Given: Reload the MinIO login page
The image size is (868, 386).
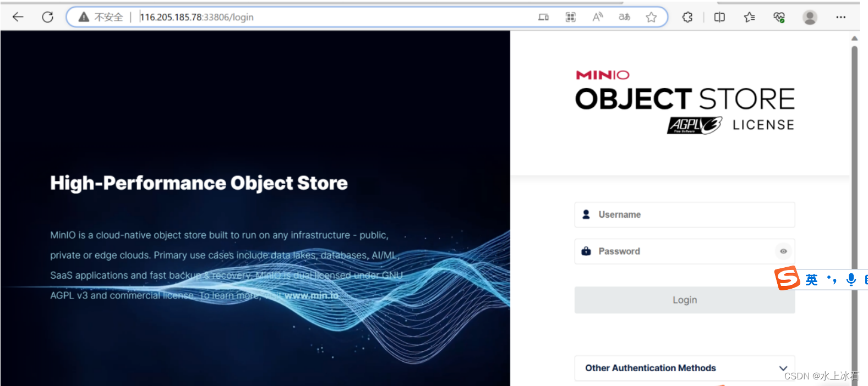Looking at the screenshot, I should 48,17.
